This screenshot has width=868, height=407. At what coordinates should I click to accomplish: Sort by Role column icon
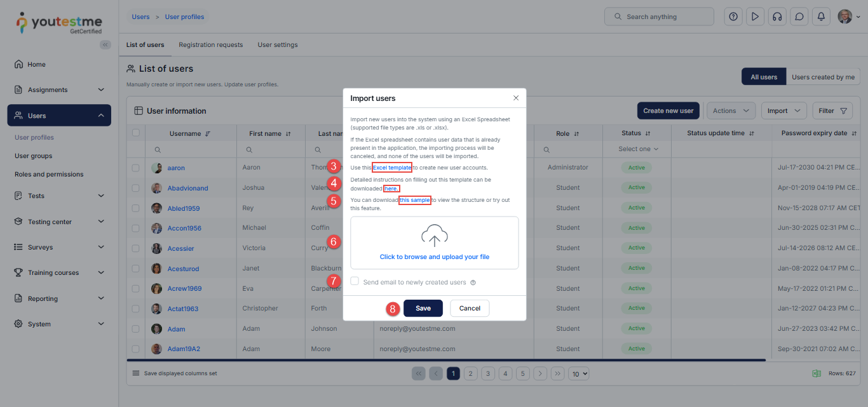(577, 133)
